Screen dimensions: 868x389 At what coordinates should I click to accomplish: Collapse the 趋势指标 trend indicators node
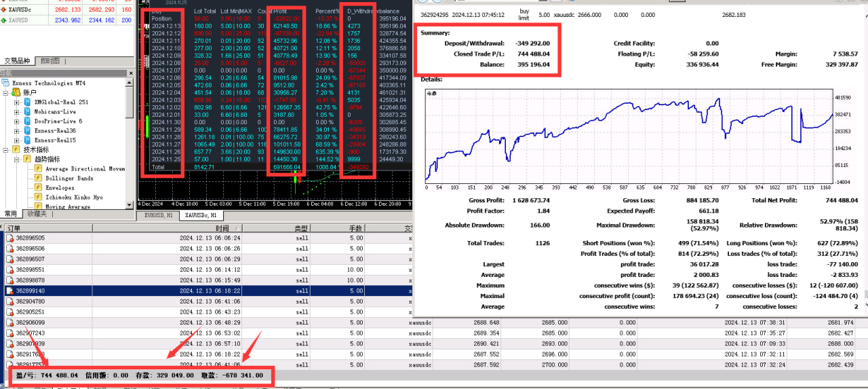(17, 159)
